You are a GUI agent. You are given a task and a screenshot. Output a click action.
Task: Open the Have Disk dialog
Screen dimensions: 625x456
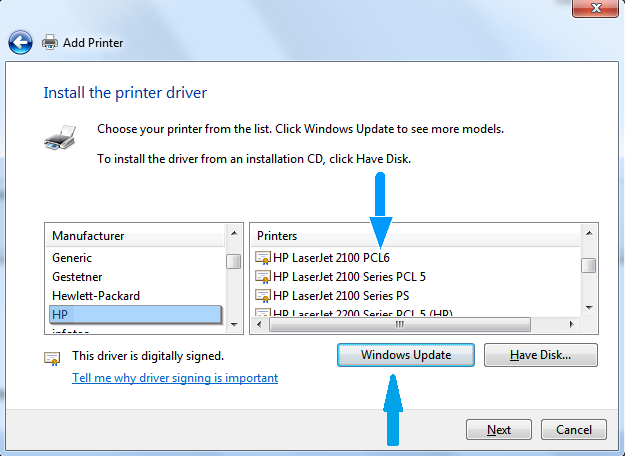tap(540, 355)
